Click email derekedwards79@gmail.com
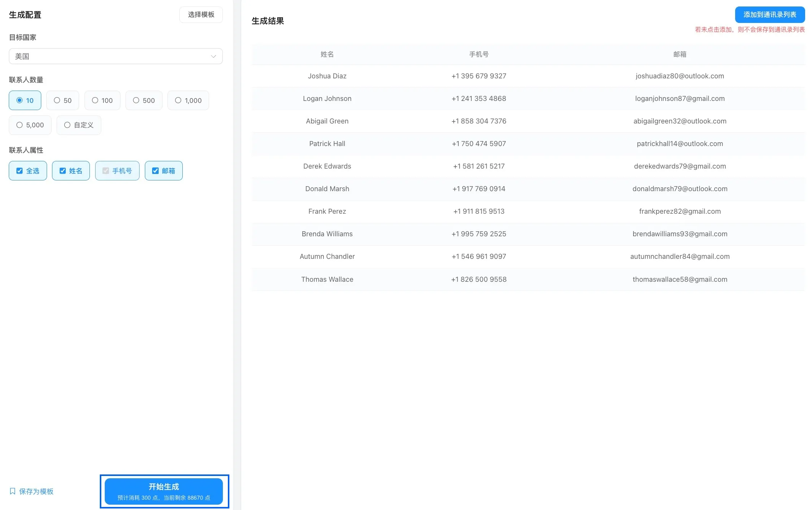The height and width of the screenshot is (510, 812). (680, 166)
